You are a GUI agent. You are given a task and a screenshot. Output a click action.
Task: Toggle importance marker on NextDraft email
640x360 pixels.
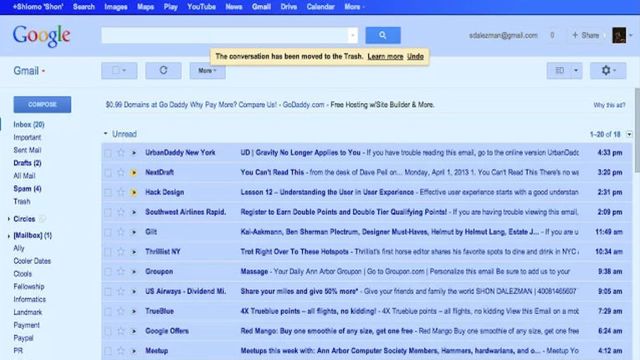133,173
